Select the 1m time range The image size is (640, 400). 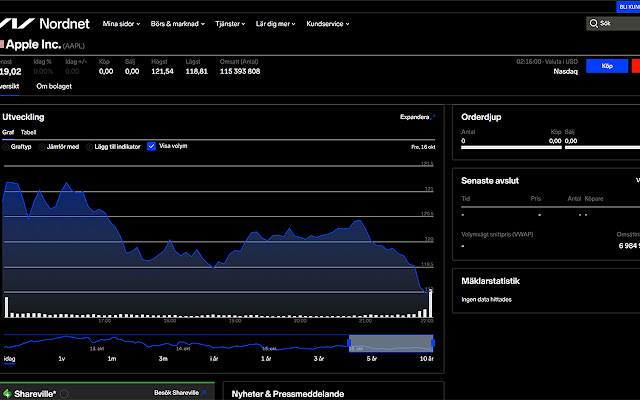tap(112, 358)
